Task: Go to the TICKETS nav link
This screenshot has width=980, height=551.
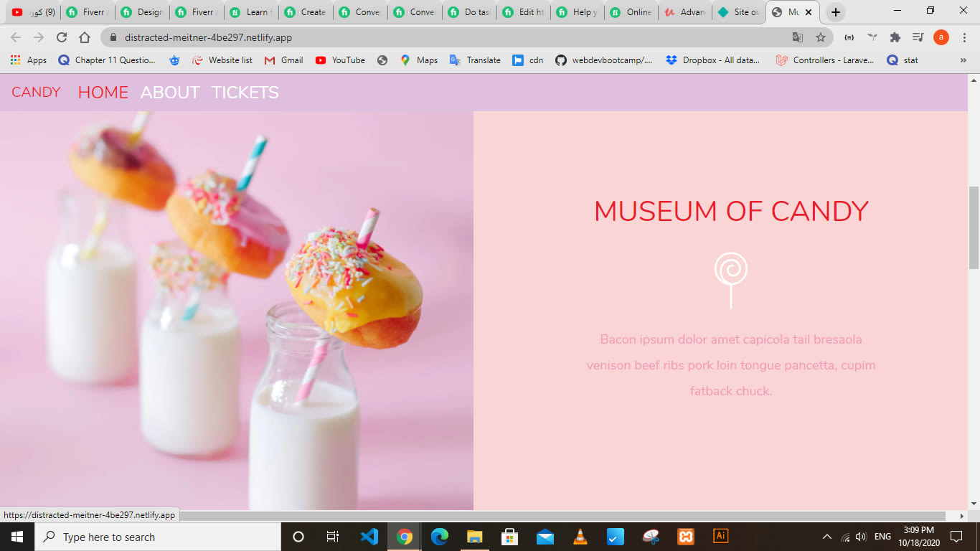Action: [x=245, y=93]
